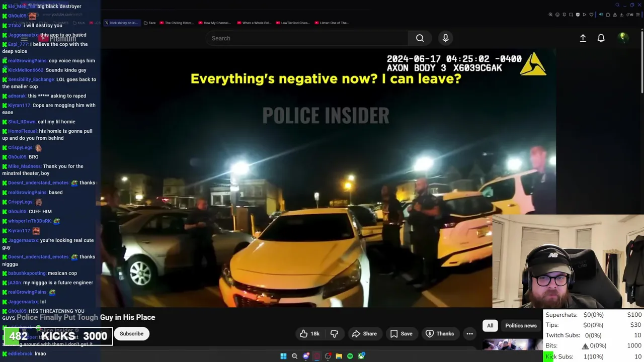Open the recommended video thumbnail below chips
The image size is (644, 362).
(x=512, y=345)
